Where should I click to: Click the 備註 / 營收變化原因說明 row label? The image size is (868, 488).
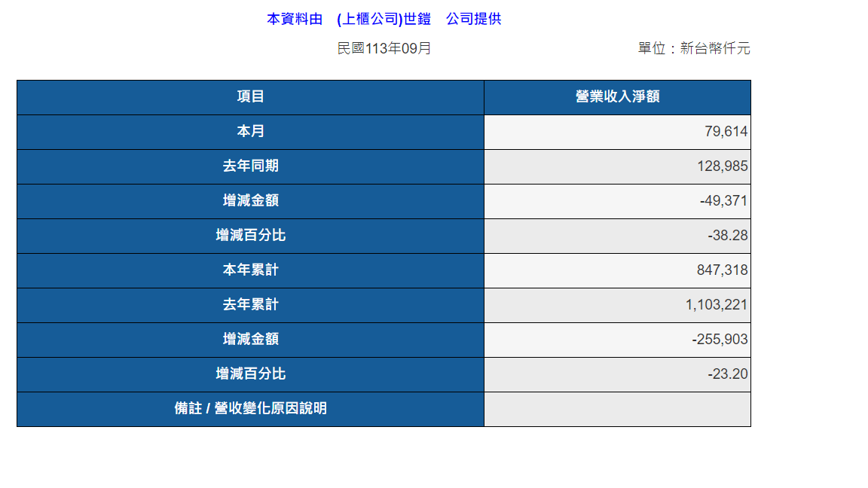pyautogui.click(x=250, y=409)
